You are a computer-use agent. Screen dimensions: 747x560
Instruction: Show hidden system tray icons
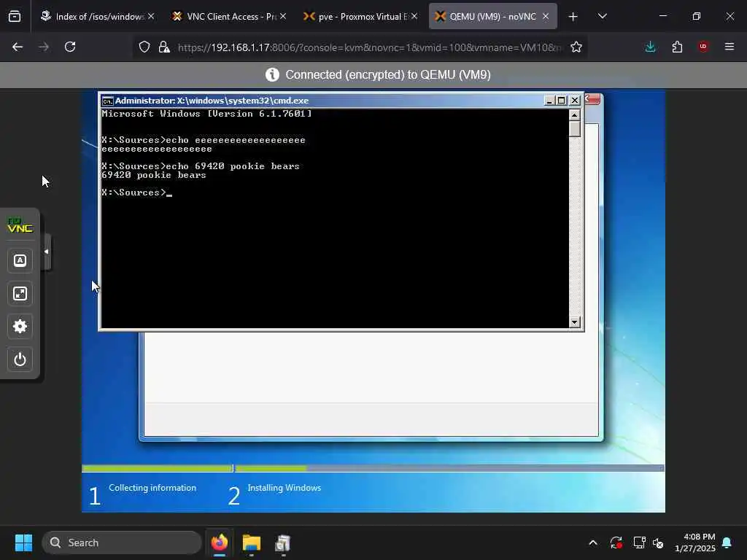click(x=593, y=542)
